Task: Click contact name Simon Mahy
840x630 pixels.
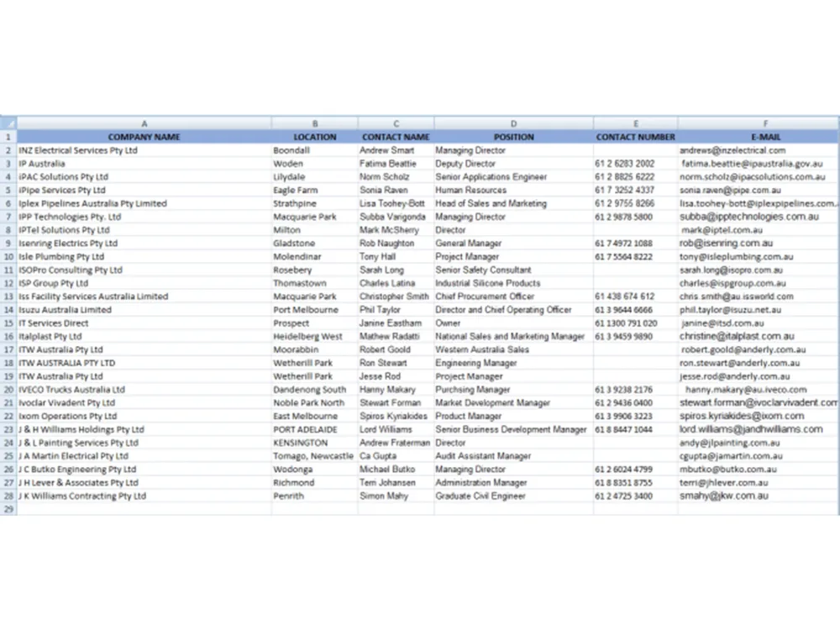Action: (396, 496)
